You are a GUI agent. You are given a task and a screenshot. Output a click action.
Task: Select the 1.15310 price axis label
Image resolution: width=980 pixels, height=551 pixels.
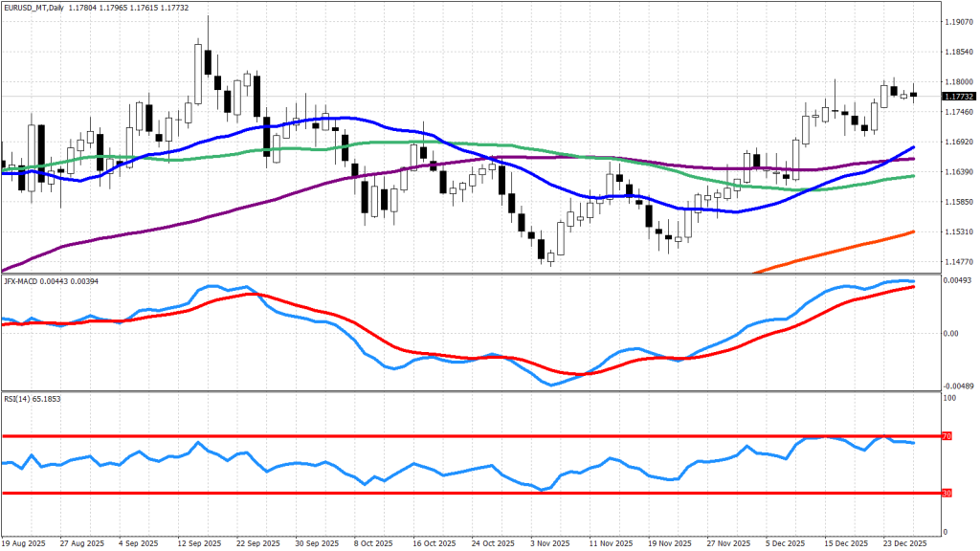tap(958, 231)
